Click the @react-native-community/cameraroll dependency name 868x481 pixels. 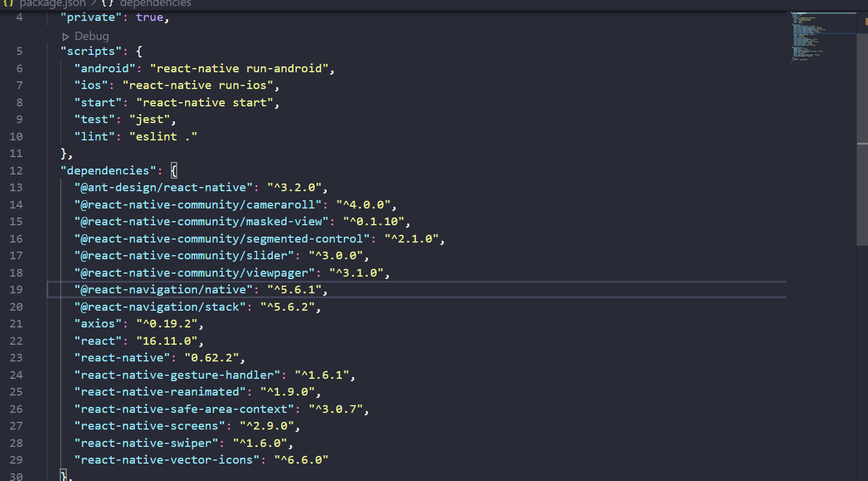pyautogui.click(x=197, y=204)
